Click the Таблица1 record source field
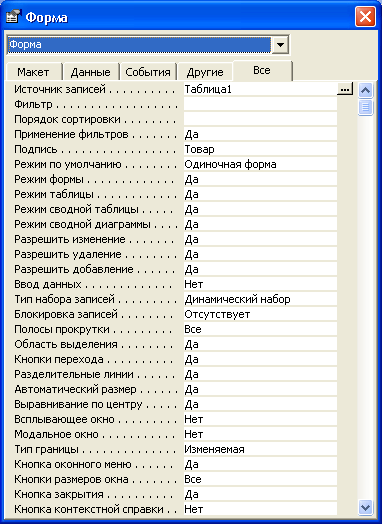The width and height of the screenshot is (382, 524). tap(260, 89)
